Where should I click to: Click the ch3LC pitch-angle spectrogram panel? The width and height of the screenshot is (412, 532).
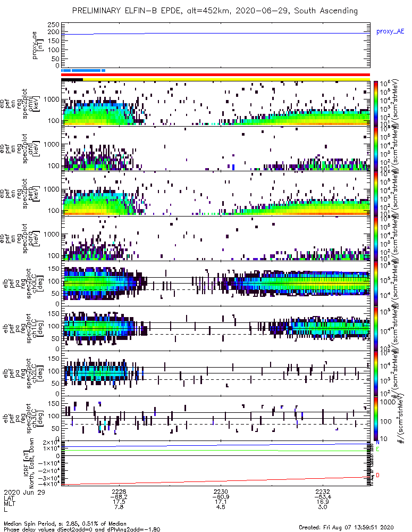click(216, 418)
